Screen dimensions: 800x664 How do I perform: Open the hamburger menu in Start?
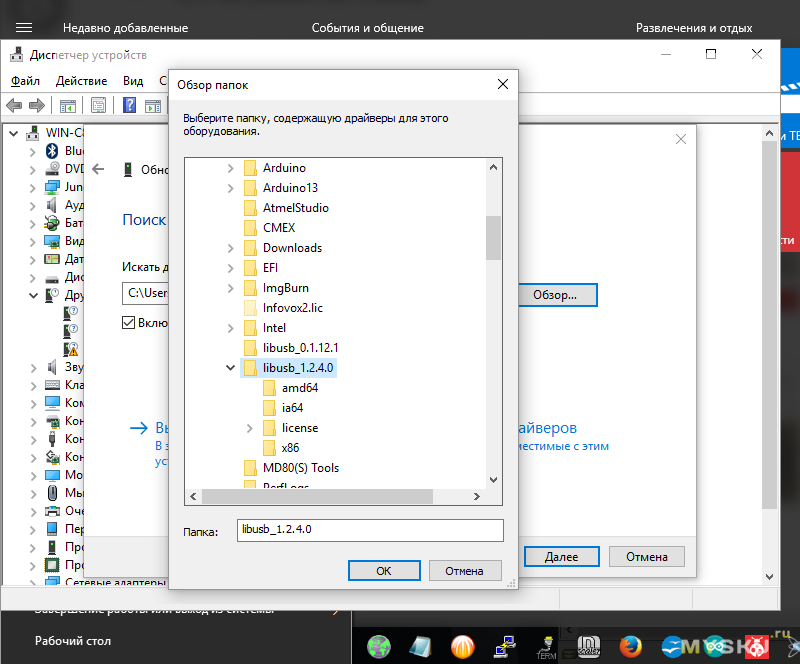coord(23,28)
